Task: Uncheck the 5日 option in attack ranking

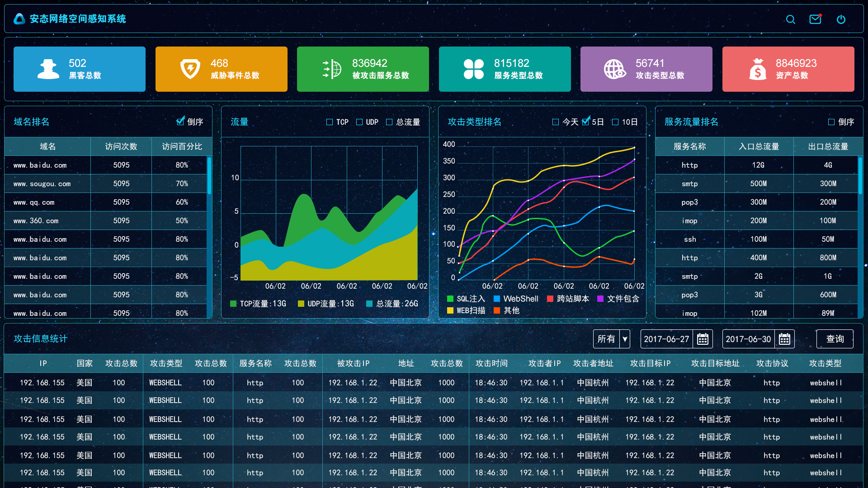Action: [586, 121]
